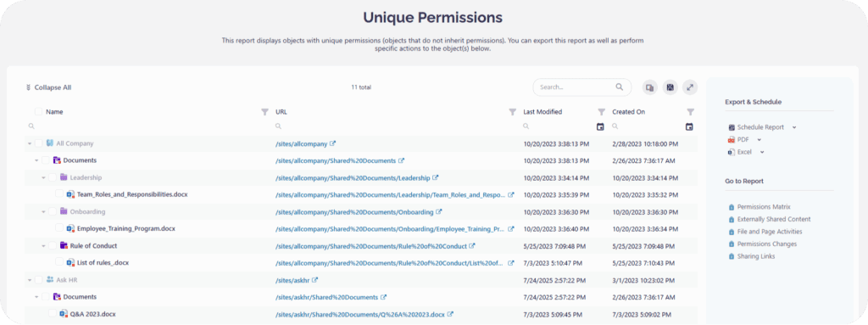
Task: Open the Excel export dropdown arrow
Action: pyautogui.click(x=762, y=152)
